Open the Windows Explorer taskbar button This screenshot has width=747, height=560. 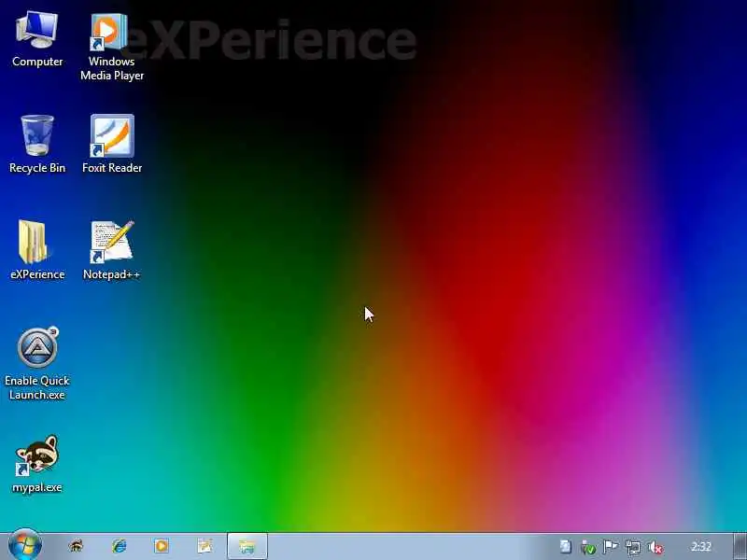(247, 546)
